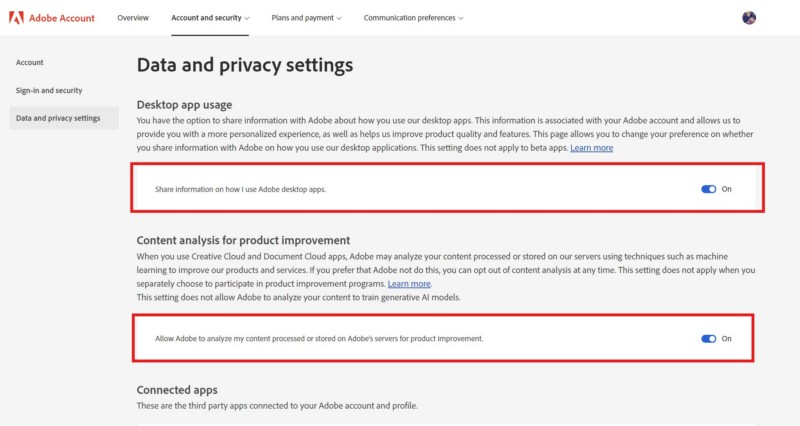
Task: Click the Content analysis for product improvement heading
Action: tap(243, 240)
